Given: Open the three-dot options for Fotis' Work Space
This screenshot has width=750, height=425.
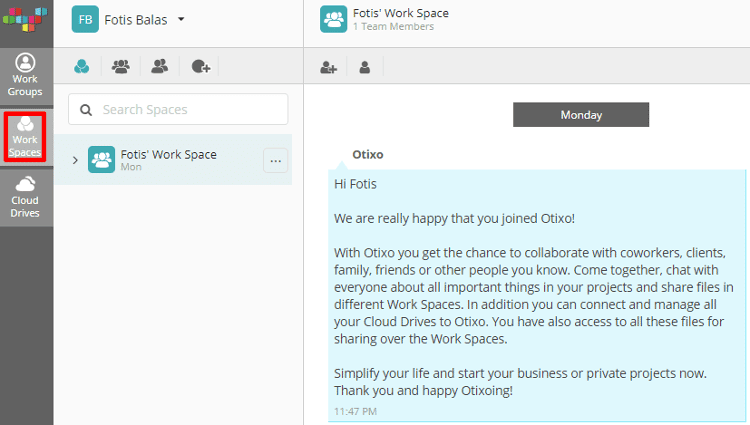Looking at the screenshot, I should [276, 161].
